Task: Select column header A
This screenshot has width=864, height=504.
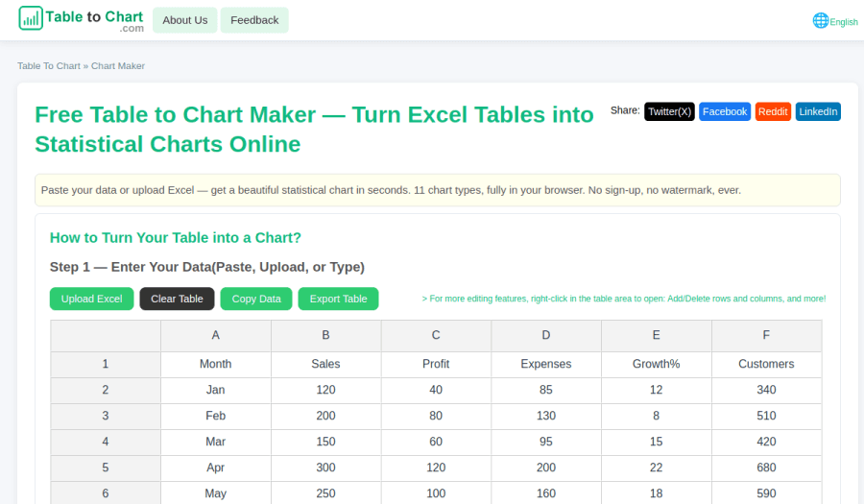Action: tap(215, 335)
